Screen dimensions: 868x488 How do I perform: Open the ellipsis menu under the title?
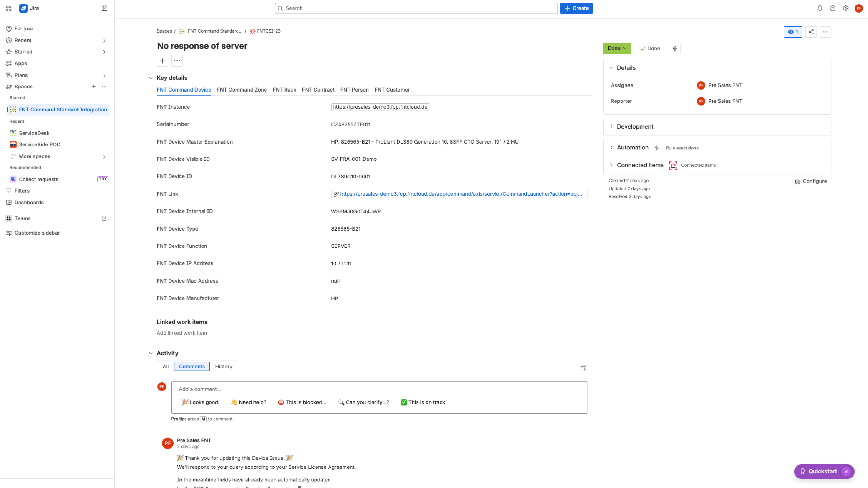pyautogui.click(x=177, y=61)
